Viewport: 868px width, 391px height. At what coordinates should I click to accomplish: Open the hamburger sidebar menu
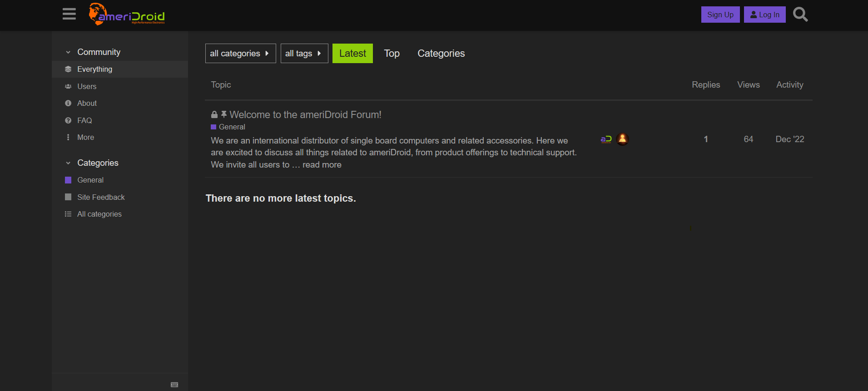click(69, 15)
